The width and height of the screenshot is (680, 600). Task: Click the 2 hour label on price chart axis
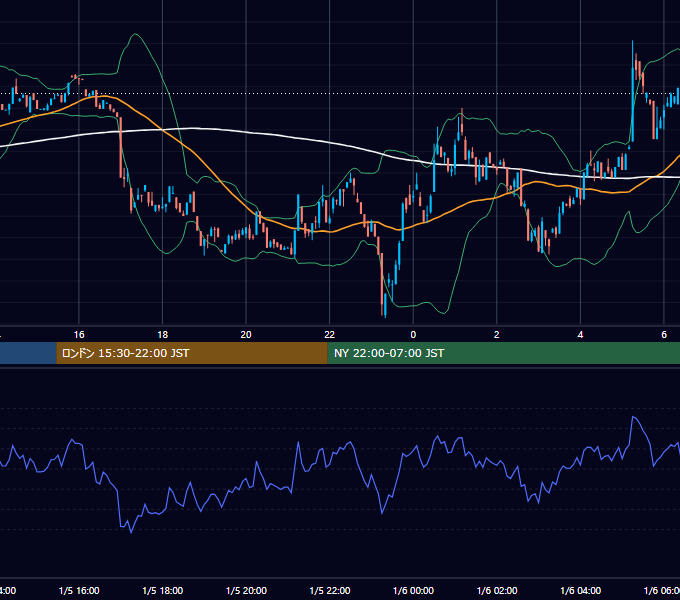pos(497,335)
